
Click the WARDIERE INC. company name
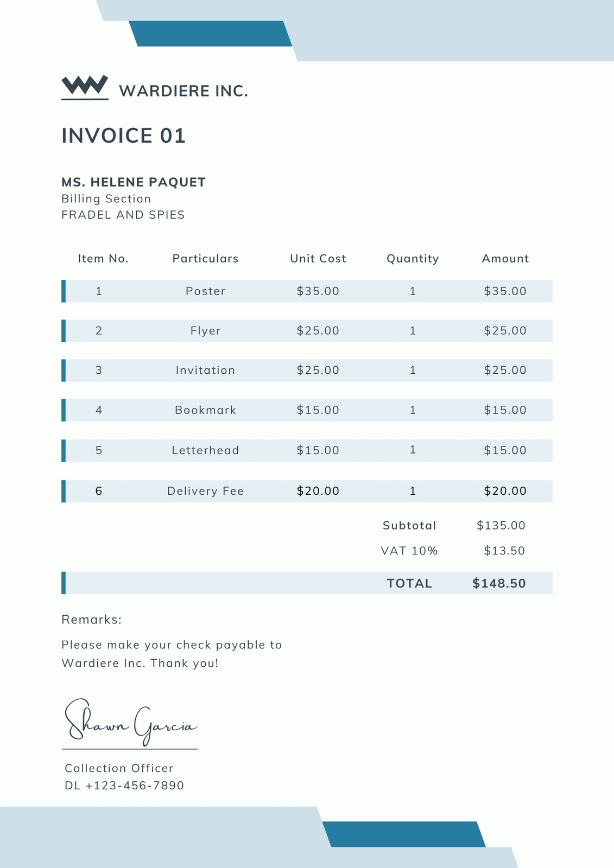tap(183, 91)
